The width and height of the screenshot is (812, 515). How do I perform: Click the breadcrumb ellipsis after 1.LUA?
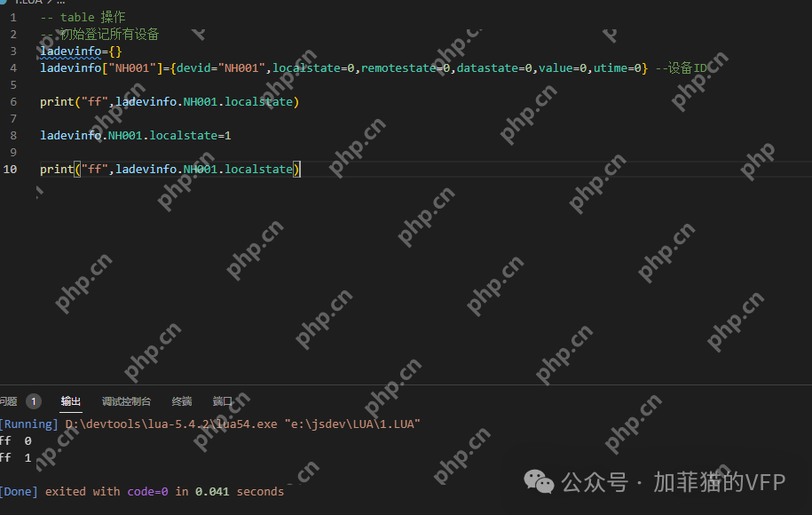click(x=60, y=3)
